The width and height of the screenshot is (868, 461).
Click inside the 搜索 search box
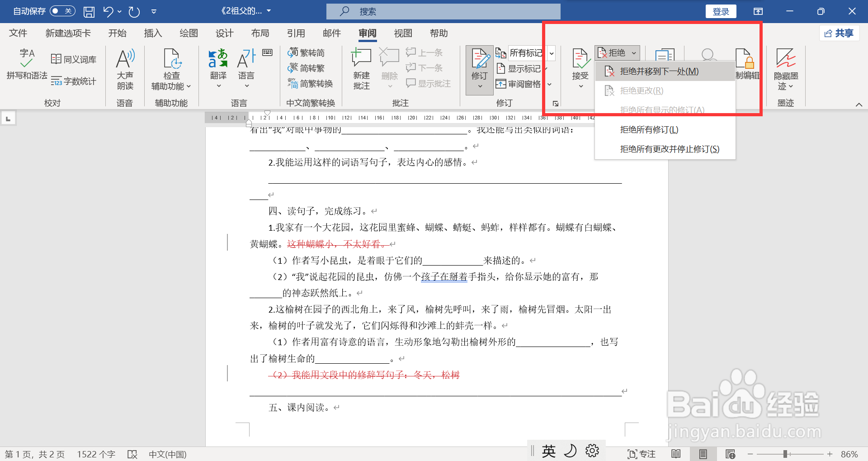coord(443,11)
